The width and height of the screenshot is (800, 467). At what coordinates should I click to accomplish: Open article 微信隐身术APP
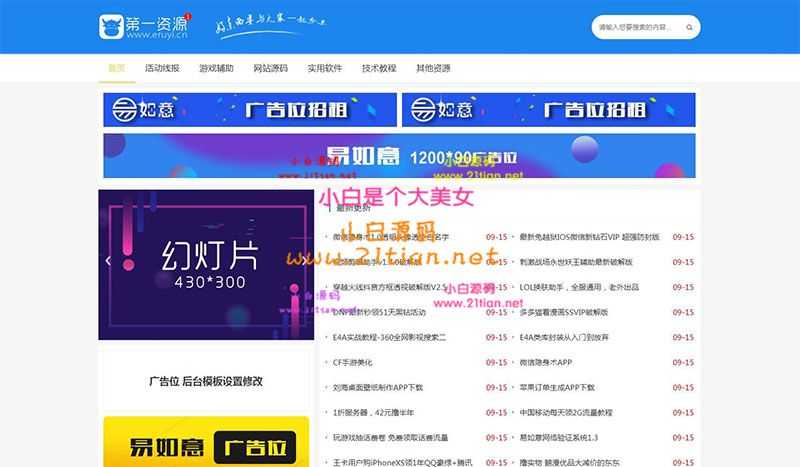click(x=546, y=362)
